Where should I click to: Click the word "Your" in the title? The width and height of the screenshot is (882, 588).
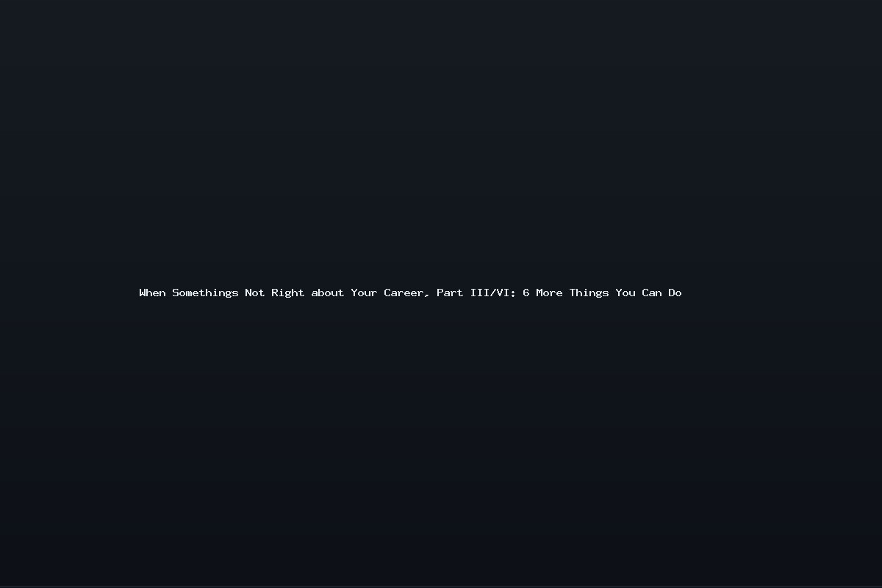tap(364, 293)
